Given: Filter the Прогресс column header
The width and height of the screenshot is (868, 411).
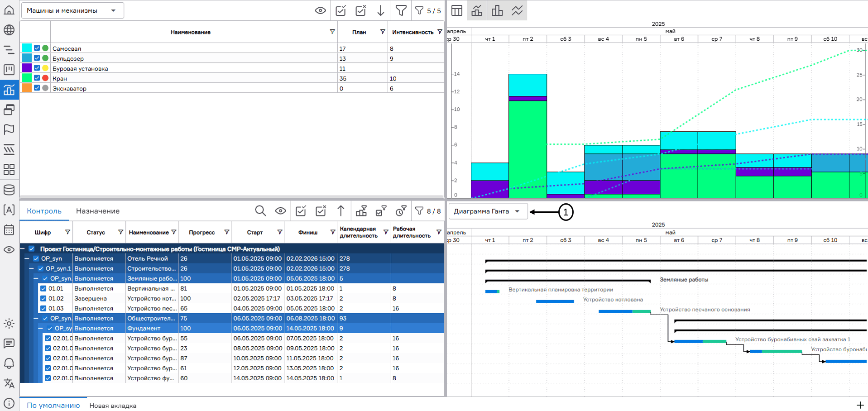Looking at the screenshot, I should point(226,232).
